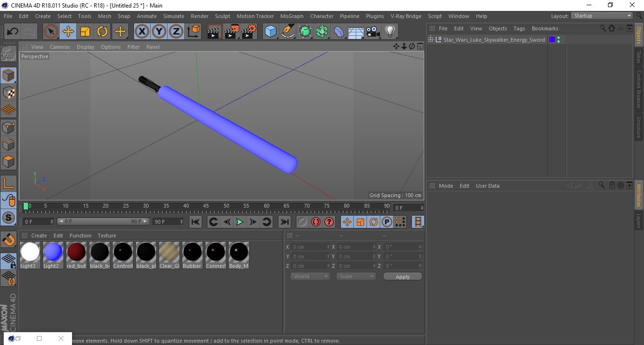
Task: Toggle Enable Snap magnet
Action: [x=9, y=239]
